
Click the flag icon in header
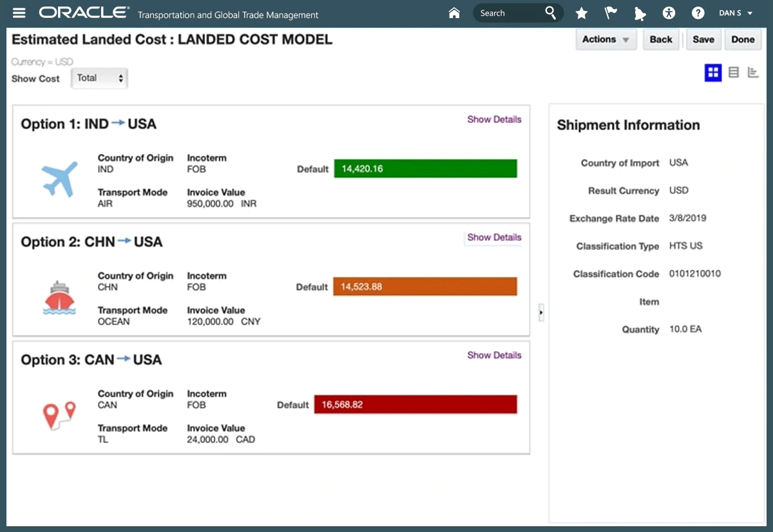(609, 14)
